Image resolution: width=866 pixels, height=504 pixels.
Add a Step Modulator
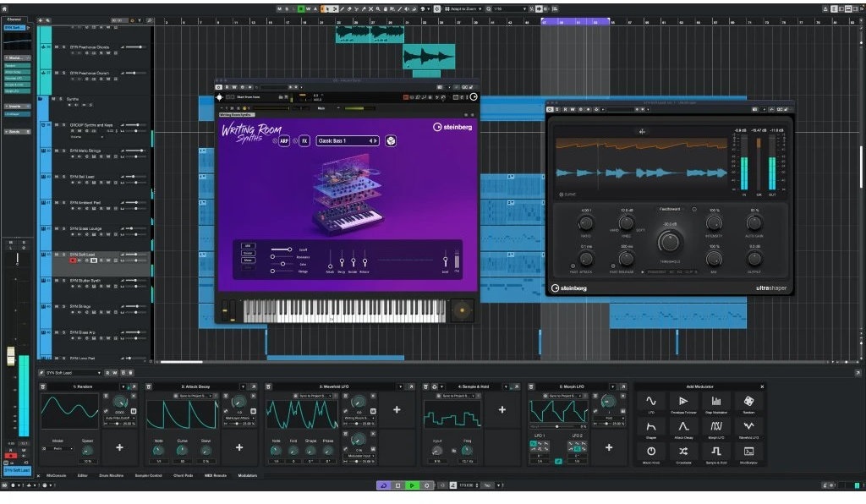click(716, 402)
